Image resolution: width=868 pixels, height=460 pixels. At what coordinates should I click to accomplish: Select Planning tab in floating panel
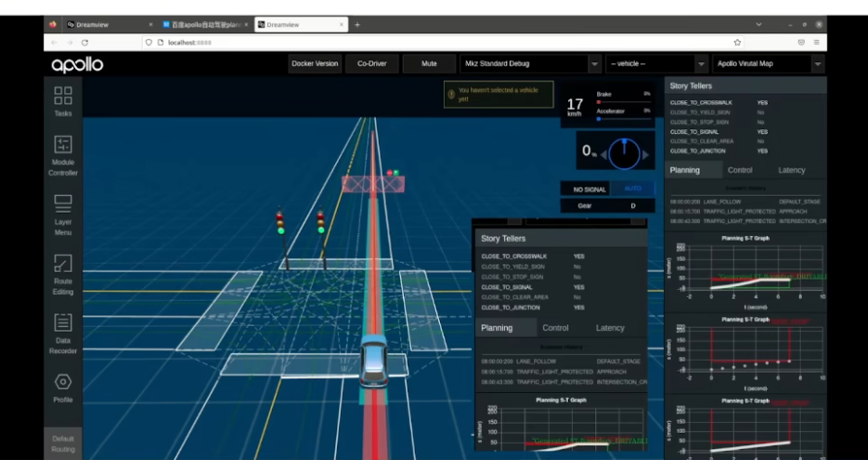(x=497, y=328)
